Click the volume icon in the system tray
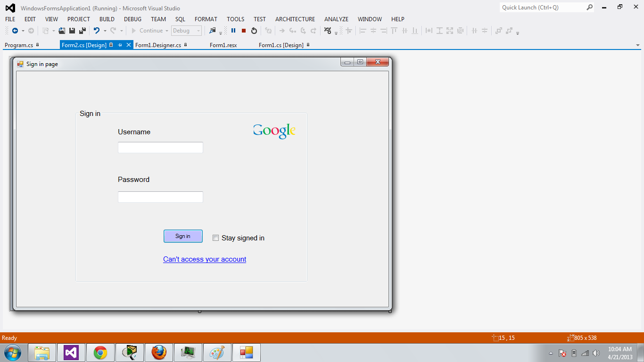Viewport: 644px width, 362px height. click(x=596, y=353)
